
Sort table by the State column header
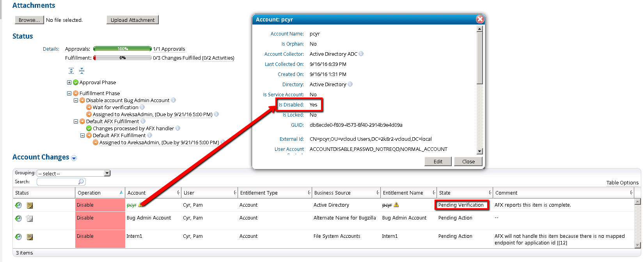coord(445,193)
